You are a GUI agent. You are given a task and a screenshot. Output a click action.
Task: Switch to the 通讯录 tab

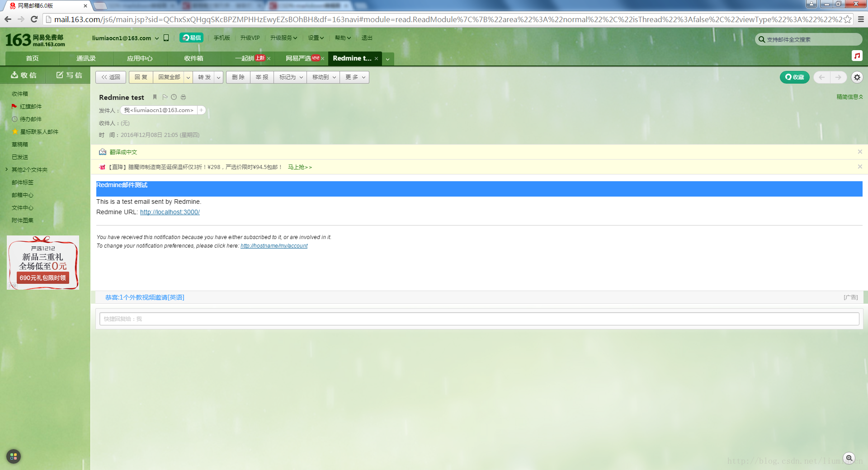86,58
